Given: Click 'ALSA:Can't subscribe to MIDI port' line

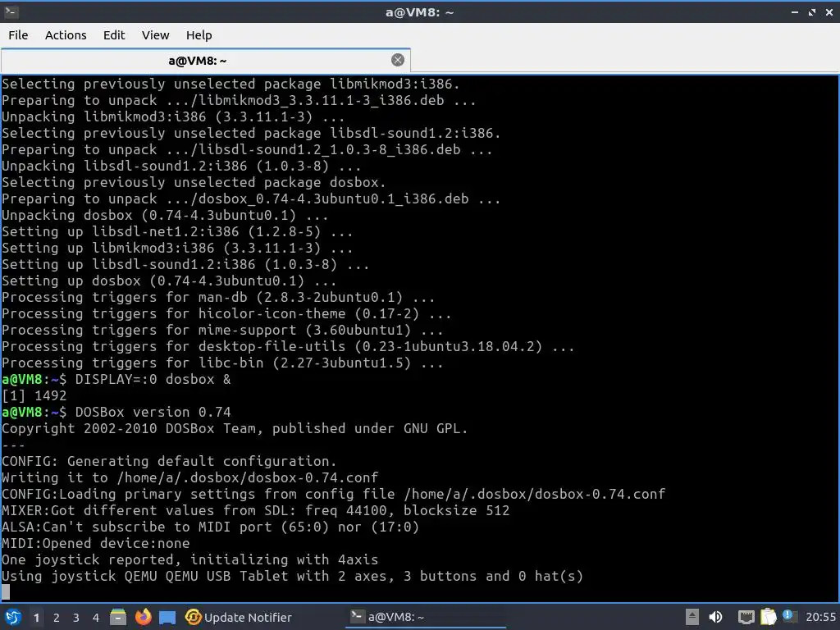Looking at the screenshot, I should click(x=210, y=527).
